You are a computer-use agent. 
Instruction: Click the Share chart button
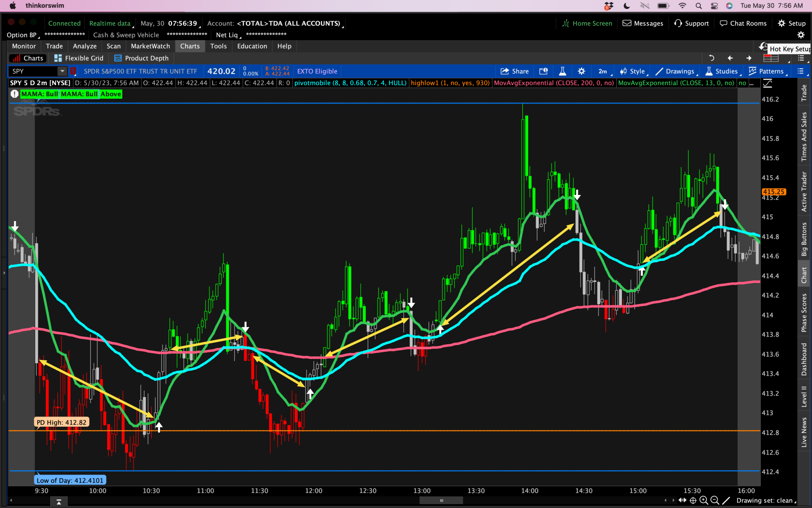[515, 71]
